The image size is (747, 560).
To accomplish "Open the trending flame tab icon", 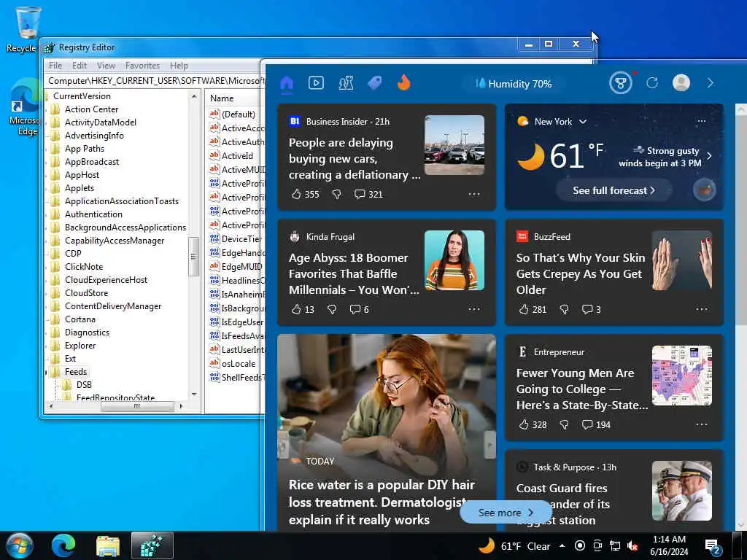I will 403,83.
